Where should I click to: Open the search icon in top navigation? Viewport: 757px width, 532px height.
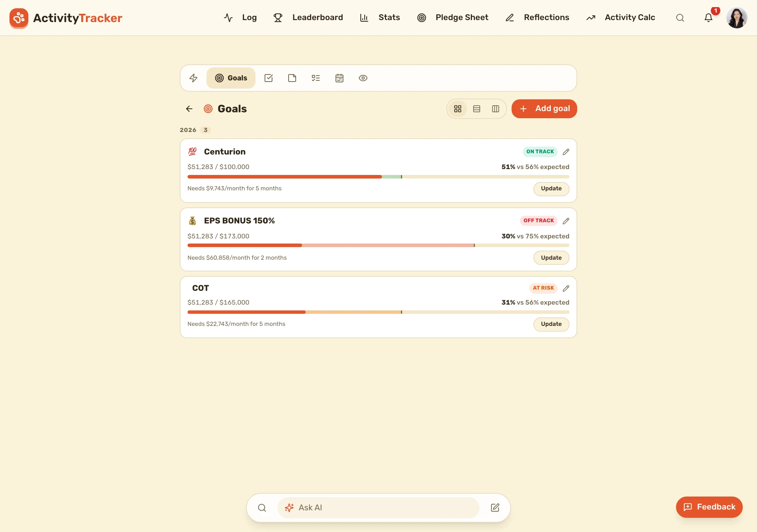[x=680, y=18]
